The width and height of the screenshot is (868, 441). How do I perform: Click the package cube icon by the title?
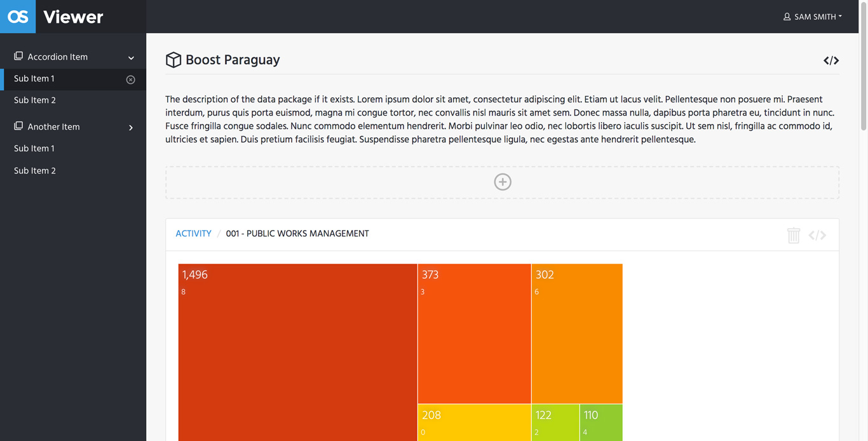[173, 60]
